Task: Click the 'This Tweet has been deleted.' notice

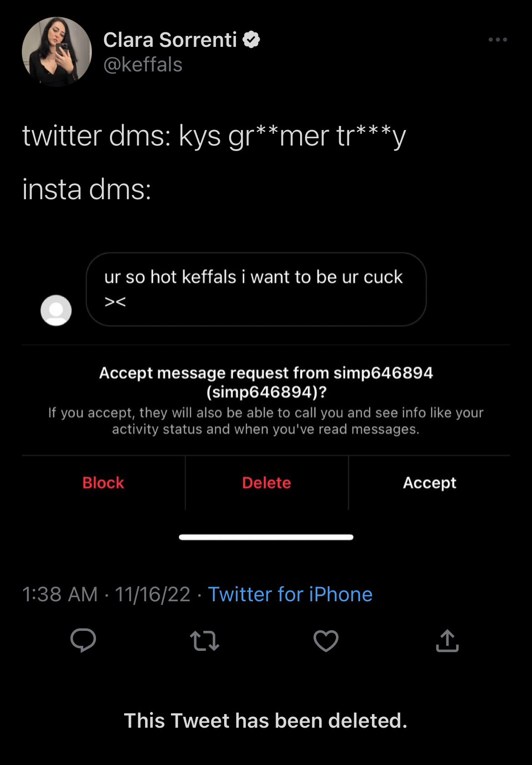Action: pos(266,721)
